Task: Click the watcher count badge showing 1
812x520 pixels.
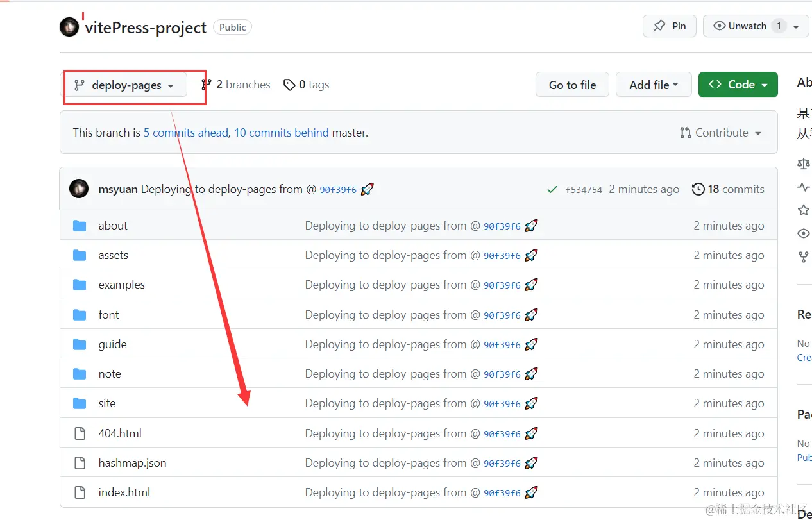Action: tap(779, 26)
